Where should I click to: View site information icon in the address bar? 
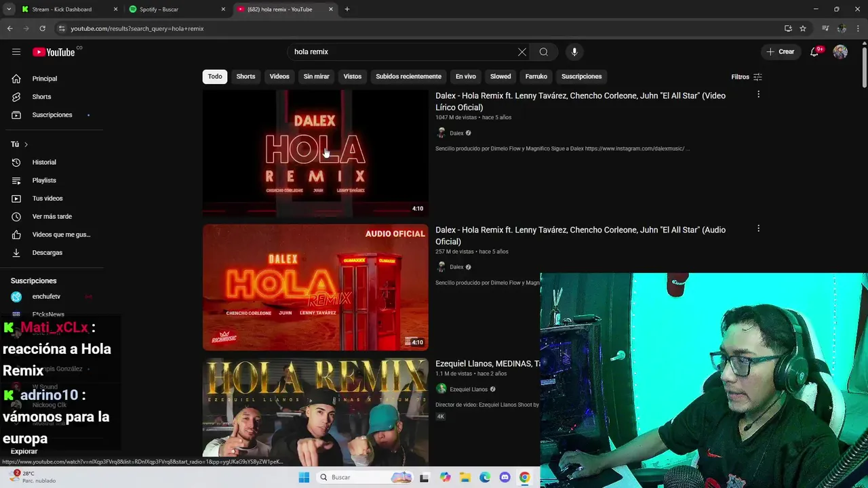[62, 28]
